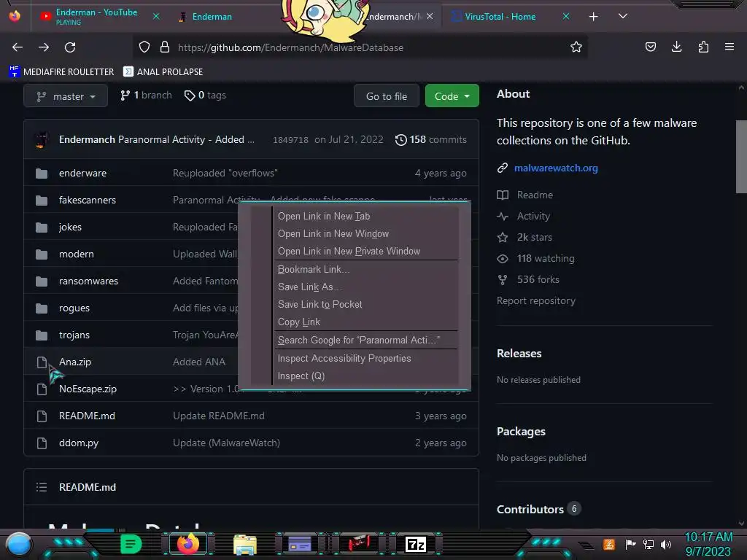Open the 158 commits history link
The height and width of the screenshot is (560, 747).
click(x=431, y=139)
